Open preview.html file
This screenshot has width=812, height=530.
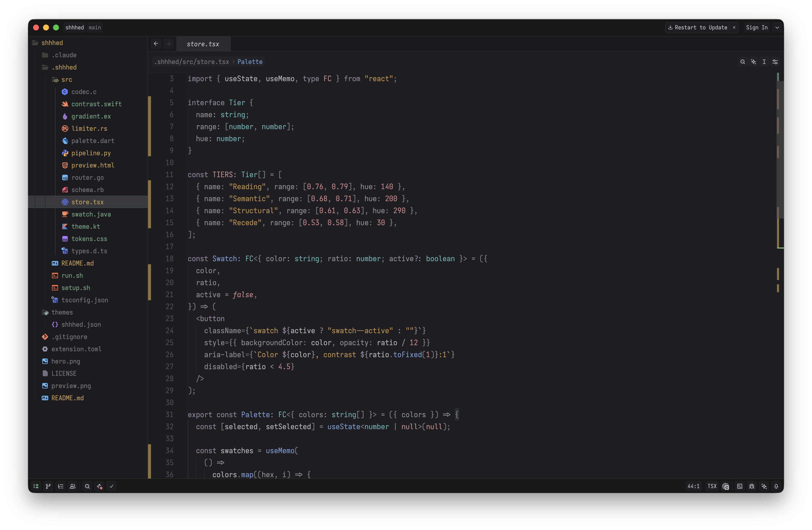(x=88, y=165)
